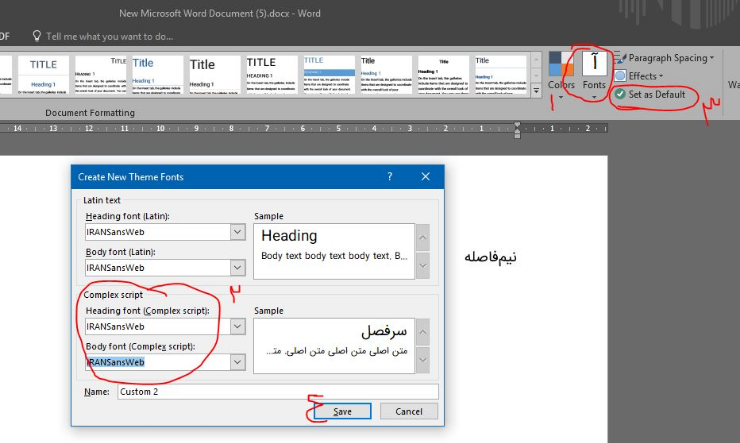Click the indent marker on the ruler
This screenshot has height=443, width=740.
(517, 130)
